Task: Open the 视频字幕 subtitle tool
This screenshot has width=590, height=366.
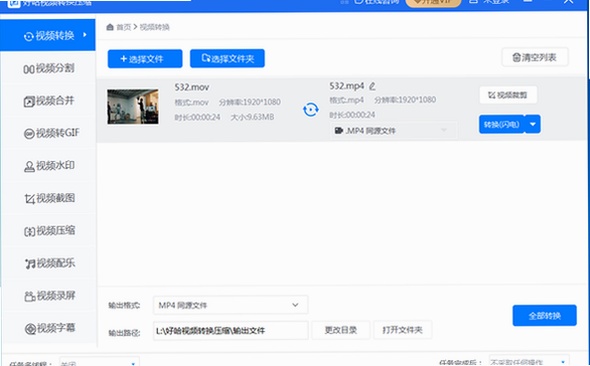Action: click(49, 328)
